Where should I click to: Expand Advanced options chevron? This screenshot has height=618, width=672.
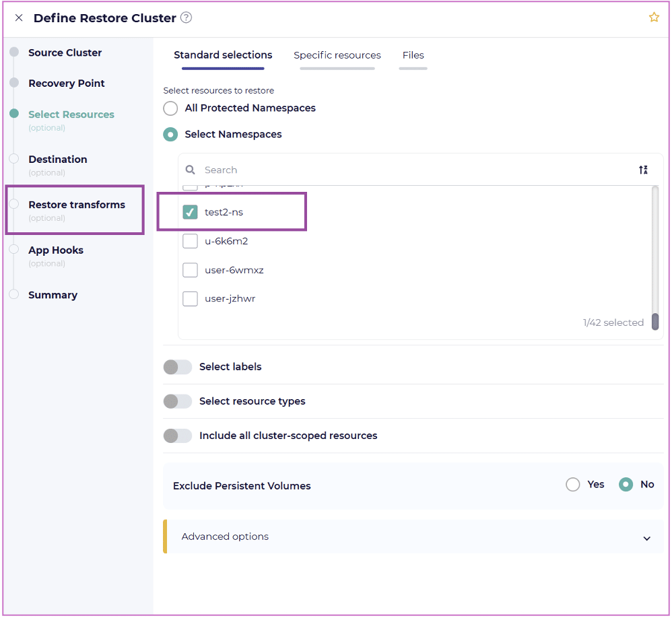coord(646,539)
